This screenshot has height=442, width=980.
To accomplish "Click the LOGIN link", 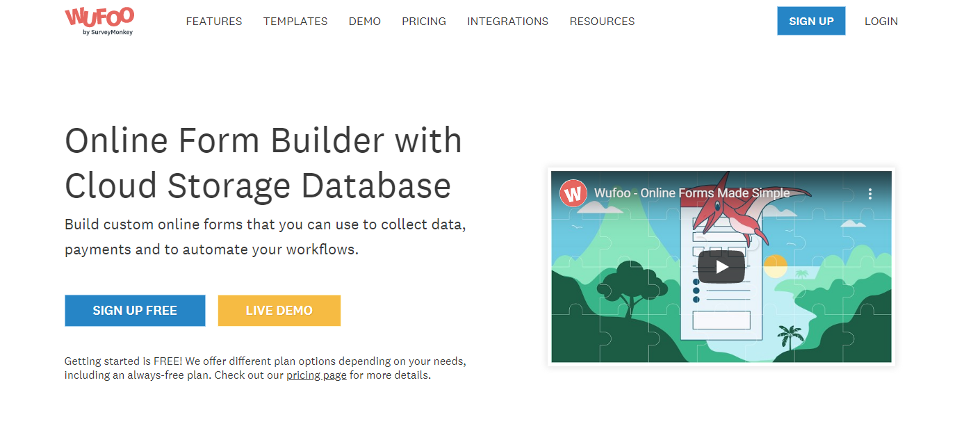I will click(x=881, y=21).
